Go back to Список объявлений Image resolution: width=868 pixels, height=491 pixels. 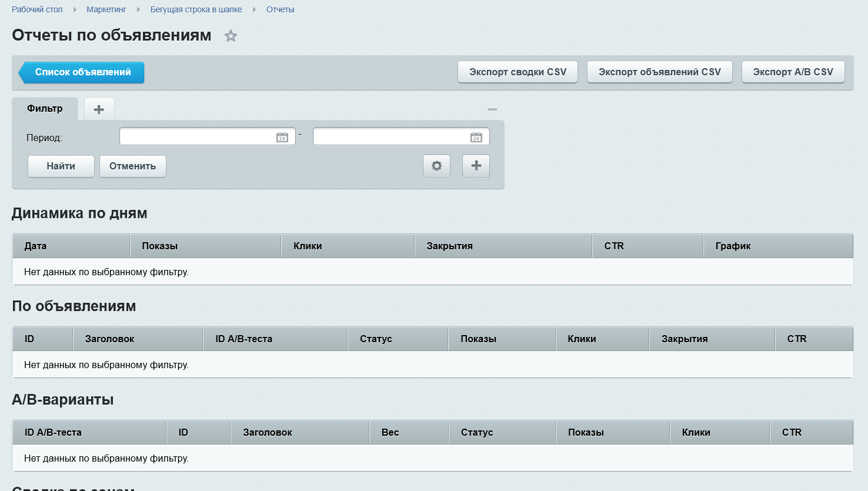click(82, 72)
